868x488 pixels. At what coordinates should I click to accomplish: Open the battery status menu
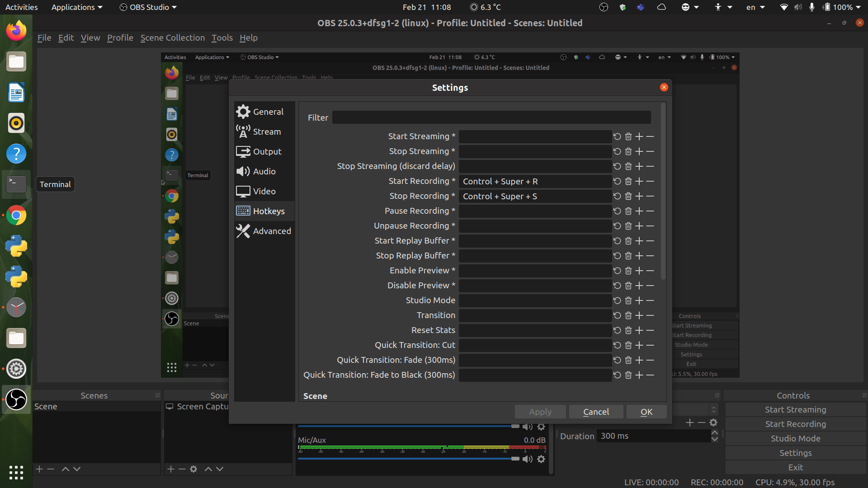(x=840, y=7)
